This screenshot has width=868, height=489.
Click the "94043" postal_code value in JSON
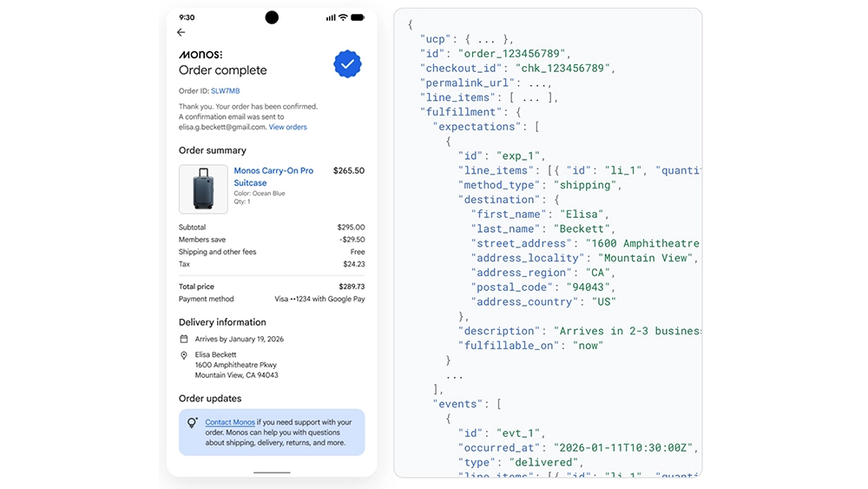pos(588,287)
